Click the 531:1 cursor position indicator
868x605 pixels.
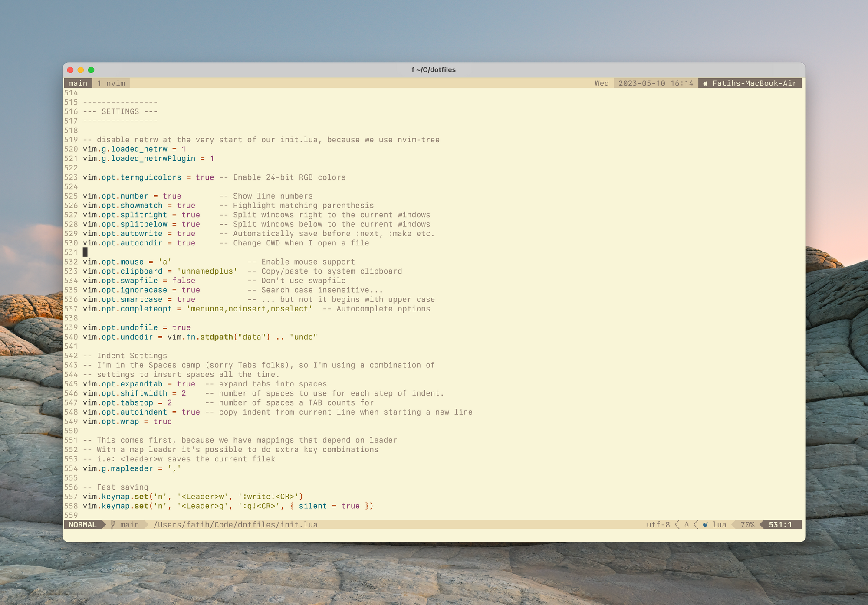point(780,524)
